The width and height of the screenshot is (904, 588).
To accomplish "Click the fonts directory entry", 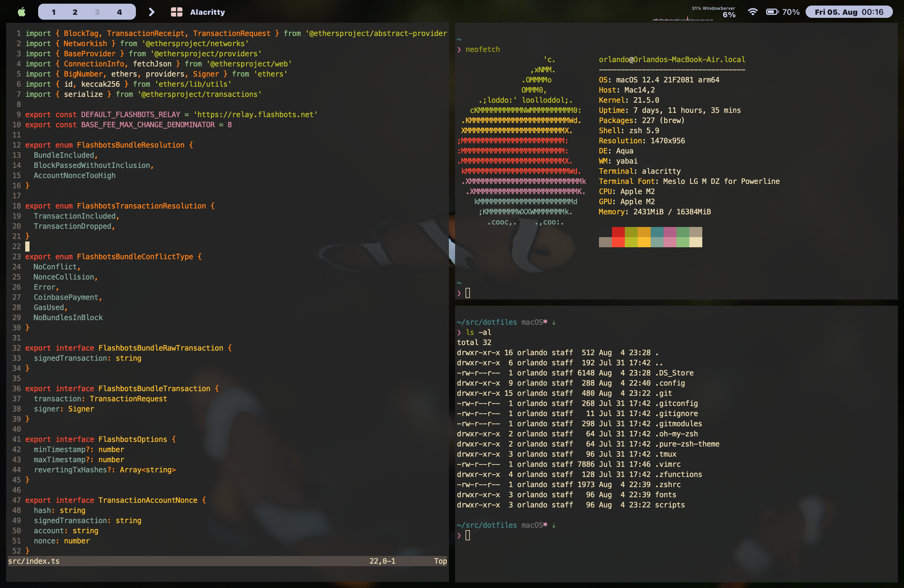I will pyautogui.click(x=666, y=495).
